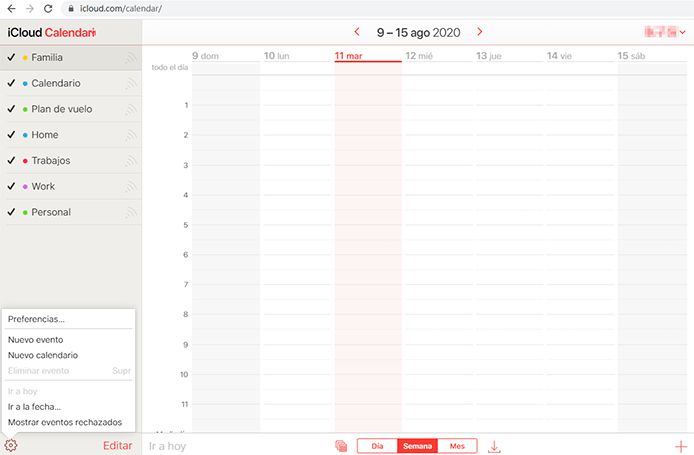Click the stacked calendars icon
This screenshot has width=694, height=455.
coord(341,446)
